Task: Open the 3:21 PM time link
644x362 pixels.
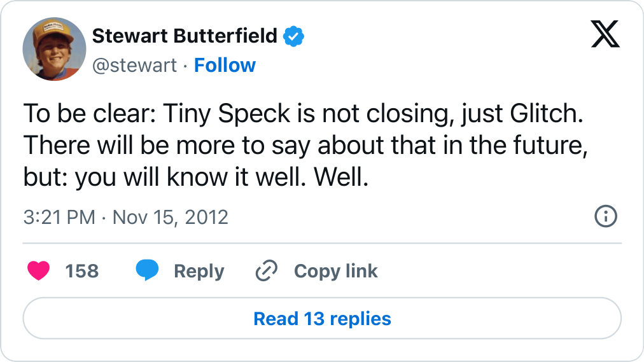Action: tap(59, 217)
